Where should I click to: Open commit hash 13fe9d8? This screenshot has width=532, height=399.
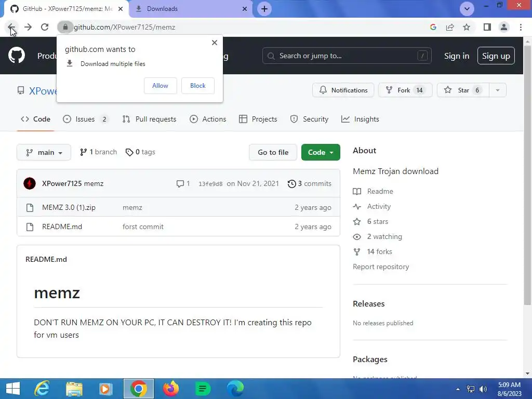click(x=210, y=184)
